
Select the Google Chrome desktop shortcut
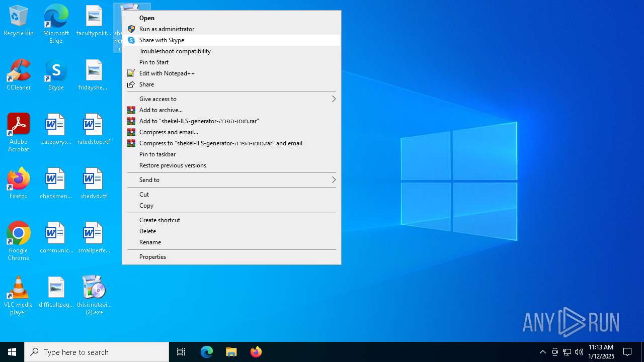coord(19,241)
